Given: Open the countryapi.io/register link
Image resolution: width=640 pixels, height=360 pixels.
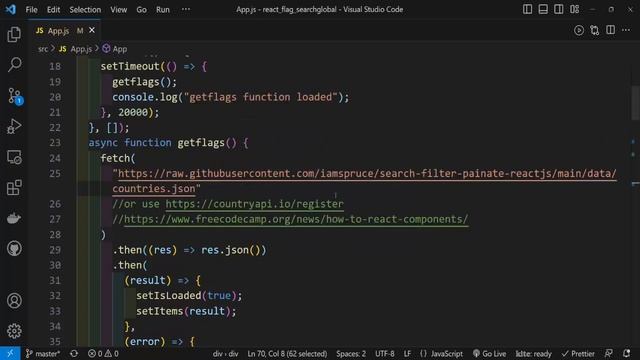Looking at the screenshot, I should click(x=254, y=204).
